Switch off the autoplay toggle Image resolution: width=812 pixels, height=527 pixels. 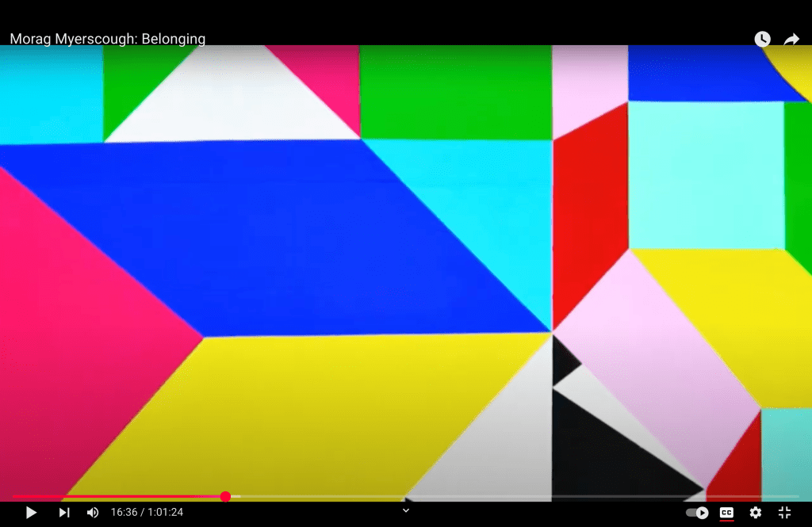(x=698, y=513)
